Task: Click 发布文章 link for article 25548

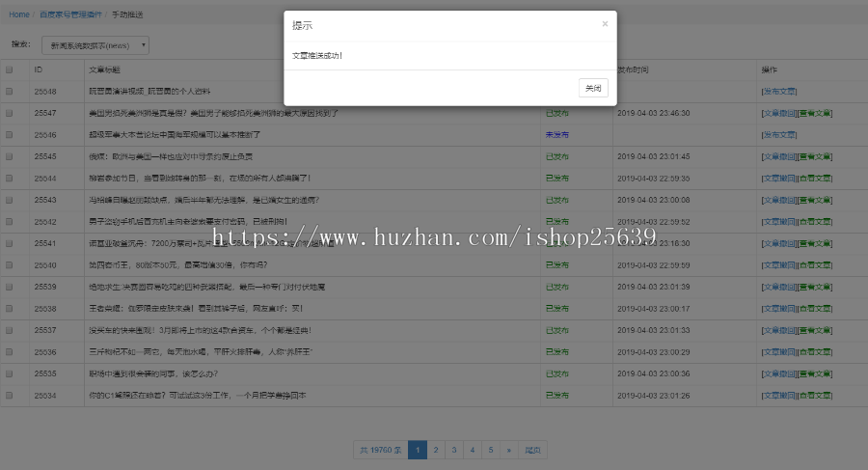Action: (779, 92)
